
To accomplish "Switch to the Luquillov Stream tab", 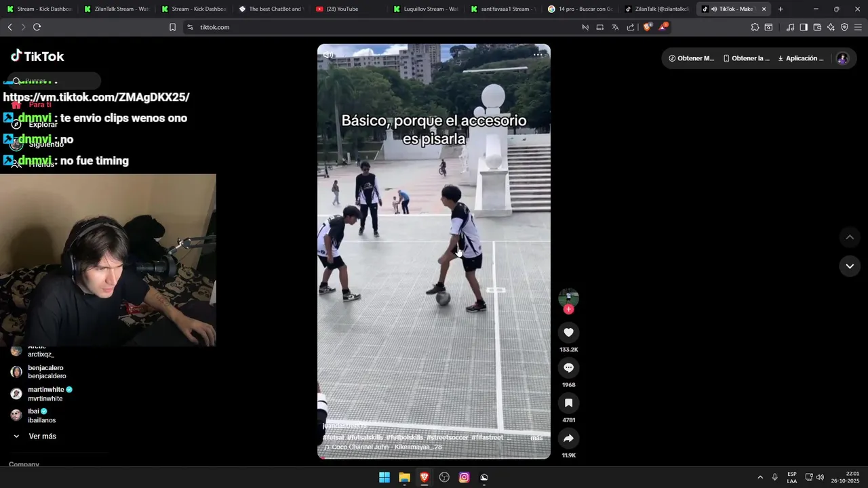I will click(425, 9).
